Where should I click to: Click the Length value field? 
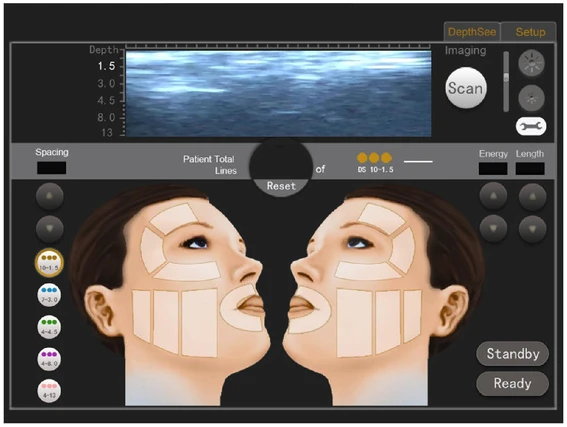tap(530, 168)
